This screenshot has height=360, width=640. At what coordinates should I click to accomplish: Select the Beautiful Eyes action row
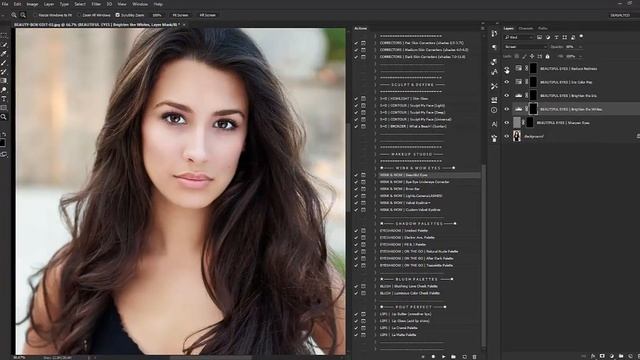(429, 175)
